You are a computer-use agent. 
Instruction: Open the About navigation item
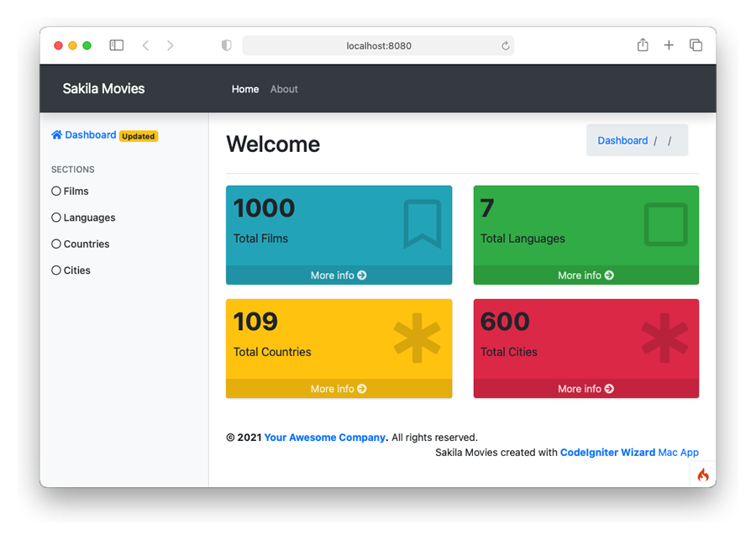pos(284,89)
